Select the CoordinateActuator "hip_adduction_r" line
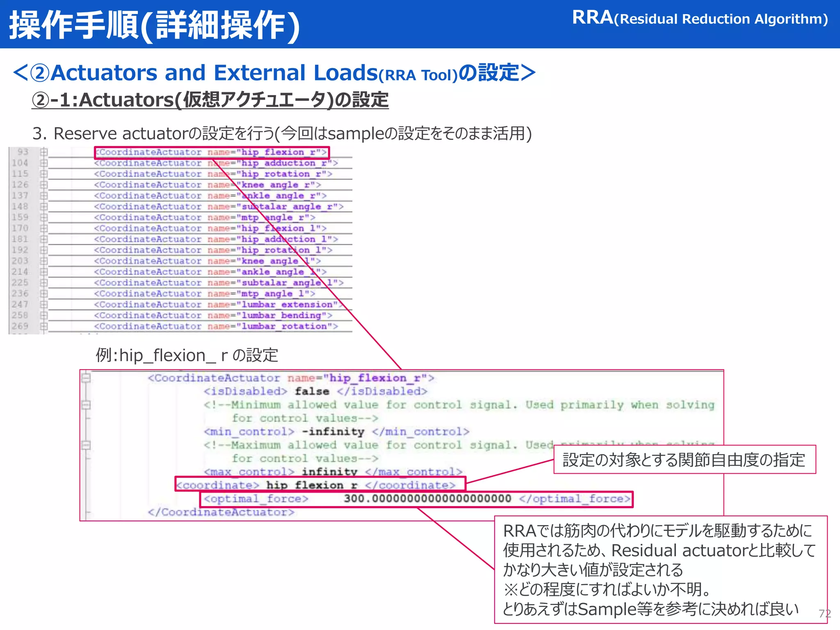 click(x=216, y=163)
